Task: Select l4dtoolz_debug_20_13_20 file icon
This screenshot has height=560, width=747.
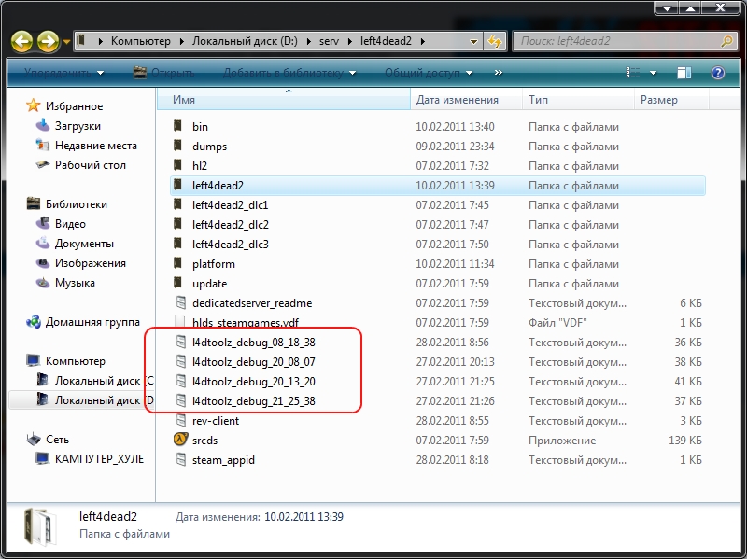Action: coord(180,381)
